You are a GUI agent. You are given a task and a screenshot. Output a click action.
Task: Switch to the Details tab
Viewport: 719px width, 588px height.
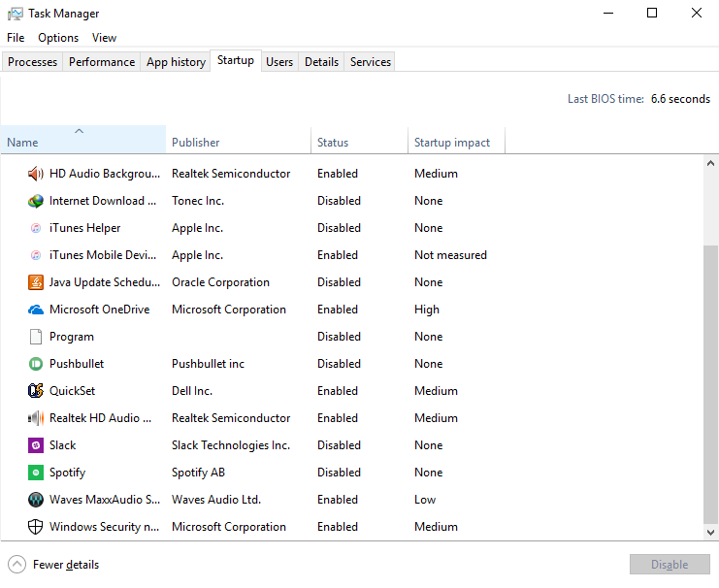click(x=321, y=62)
